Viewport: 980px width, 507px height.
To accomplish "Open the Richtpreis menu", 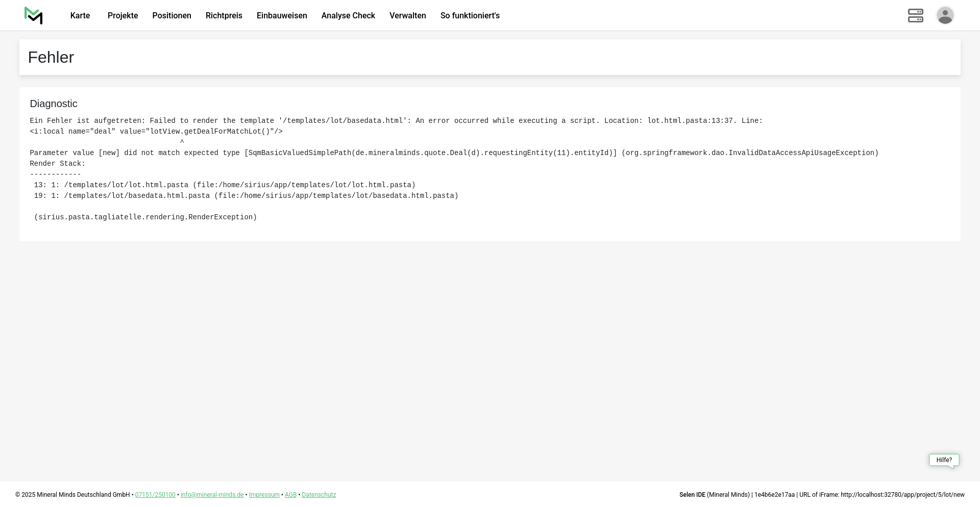I will point(224,16).
